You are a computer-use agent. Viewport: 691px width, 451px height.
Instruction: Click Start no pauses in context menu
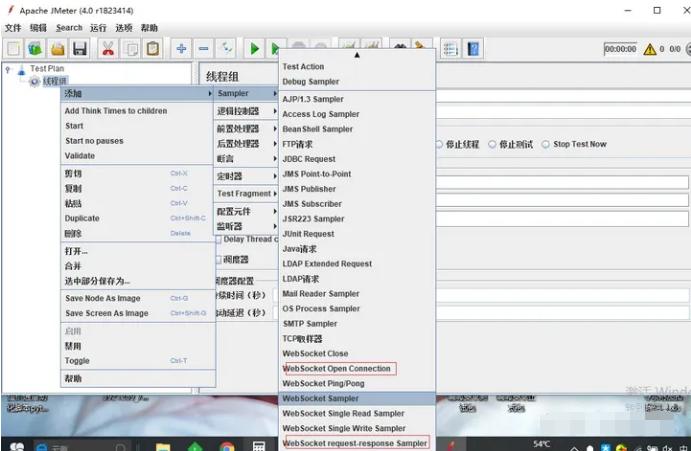pyautogui.click(x=137, y=141)
